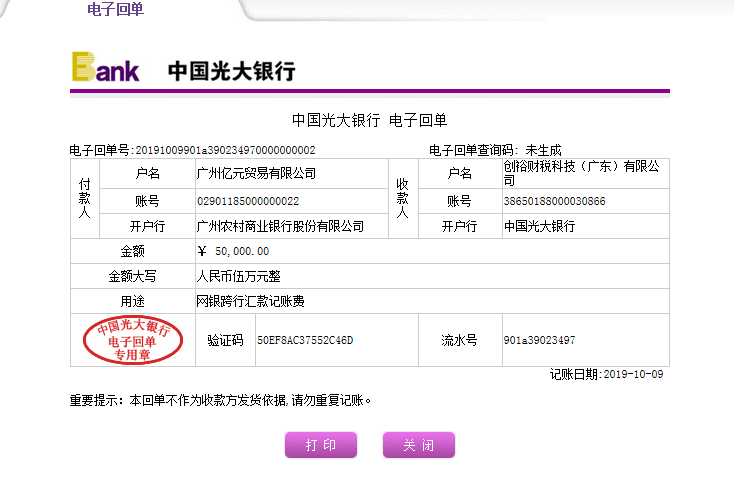Click the 未生成 query code status

(x=543, y=150)
